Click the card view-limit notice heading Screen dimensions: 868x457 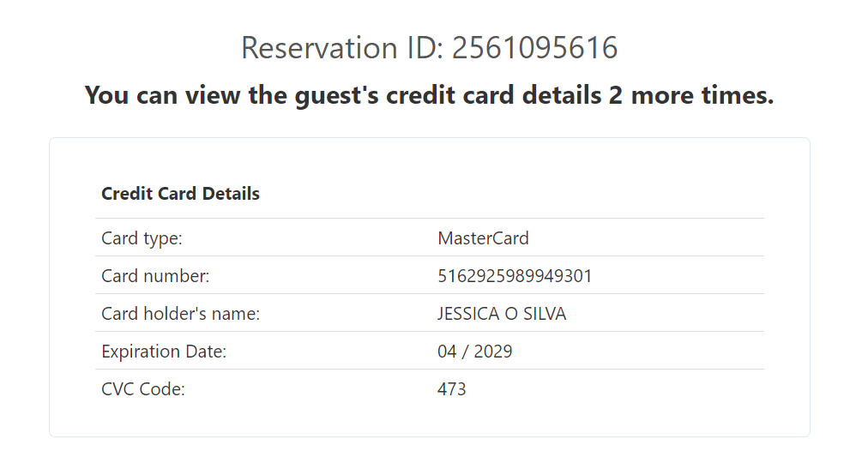pos(429,95)
